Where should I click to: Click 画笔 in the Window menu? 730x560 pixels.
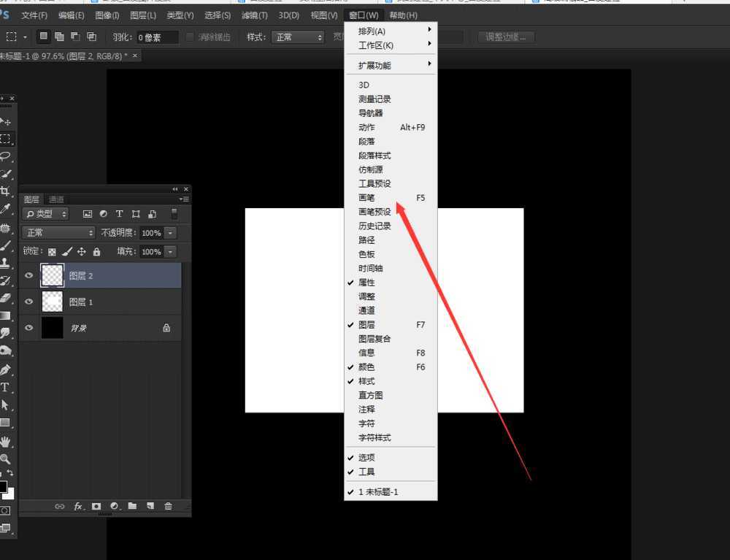tap(367, 197)
